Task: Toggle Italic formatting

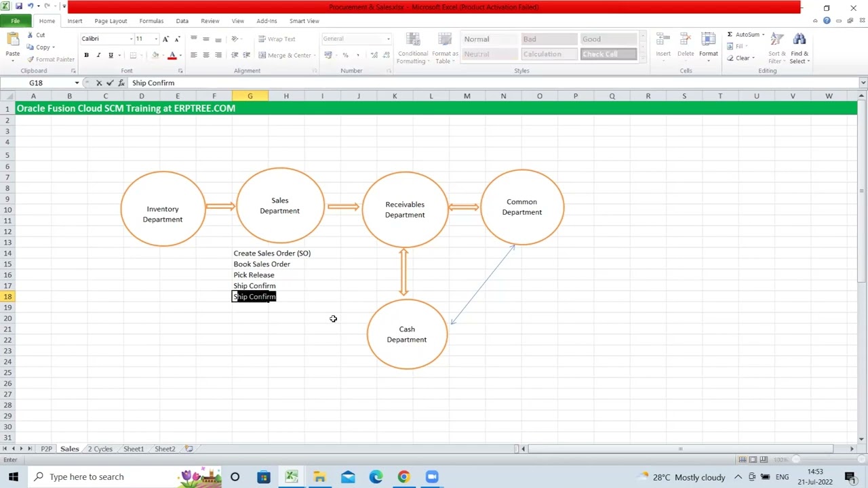Action: (x=98, y=55)
